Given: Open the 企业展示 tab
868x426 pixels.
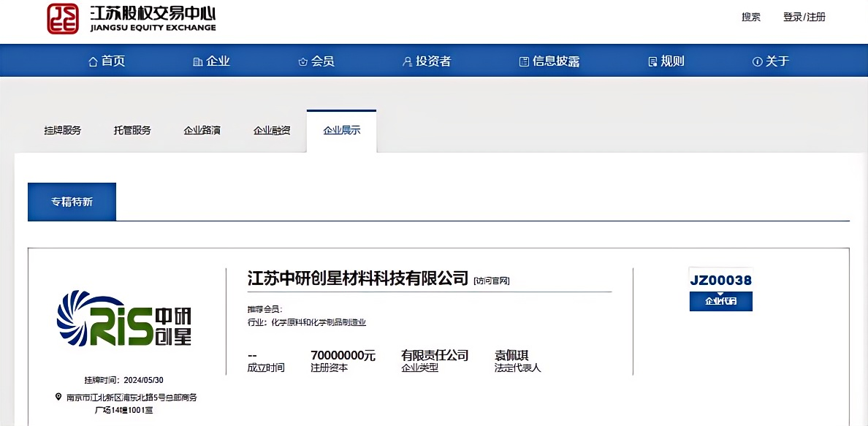Looking at the screenshot, I should click(341, 129).
